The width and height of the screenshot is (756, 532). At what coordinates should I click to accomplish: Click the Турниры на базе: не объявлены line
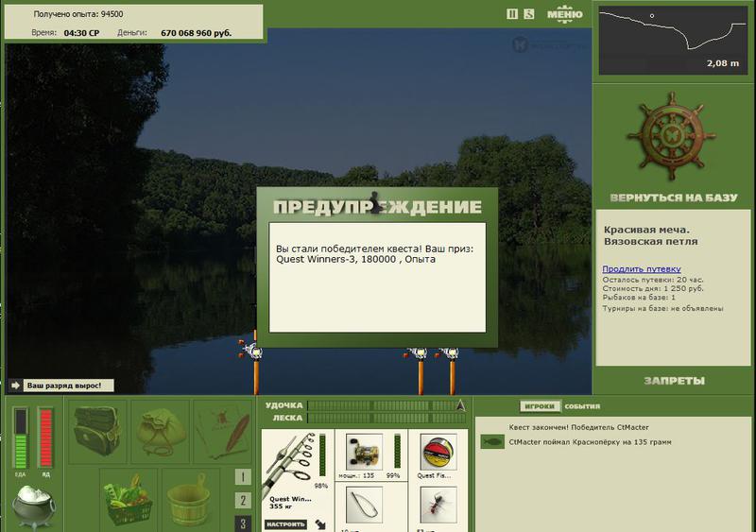(662, 308)
